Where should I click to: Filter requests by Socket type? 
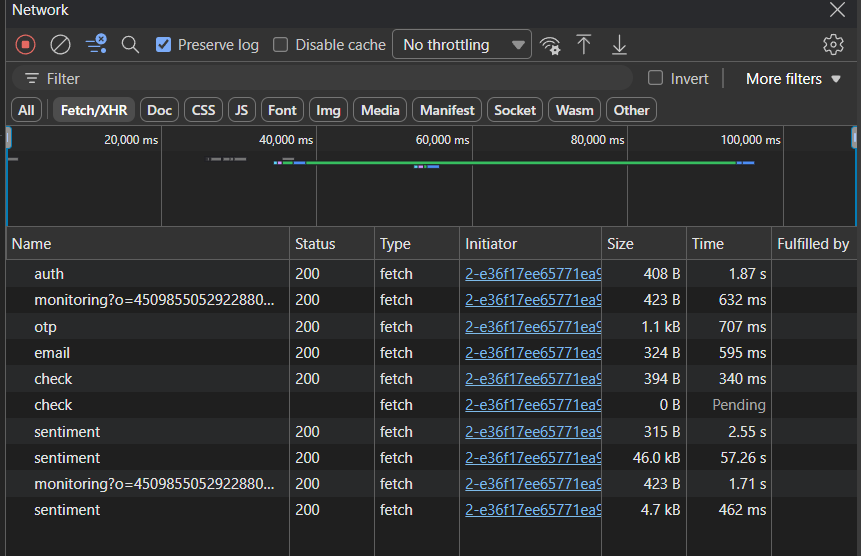coord(515,110)
